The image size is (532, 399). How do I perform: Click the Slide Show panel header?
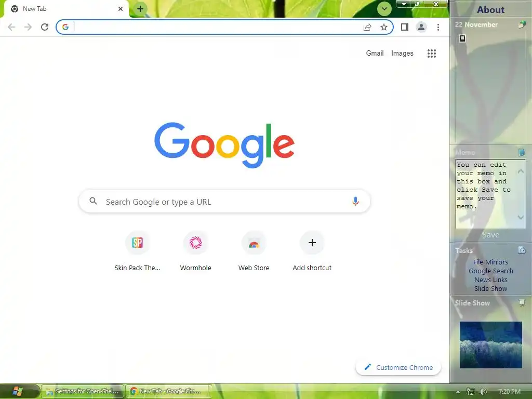(472, 303)
